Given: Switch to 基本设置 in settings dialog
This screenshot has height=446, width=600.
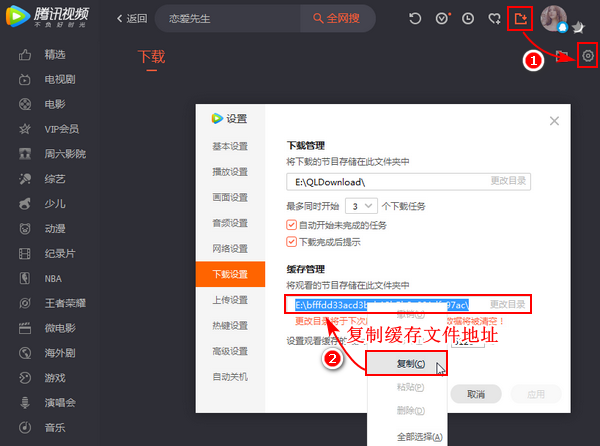Looking at the screenshot, I should pyautogui.click(x=230, y=146).
